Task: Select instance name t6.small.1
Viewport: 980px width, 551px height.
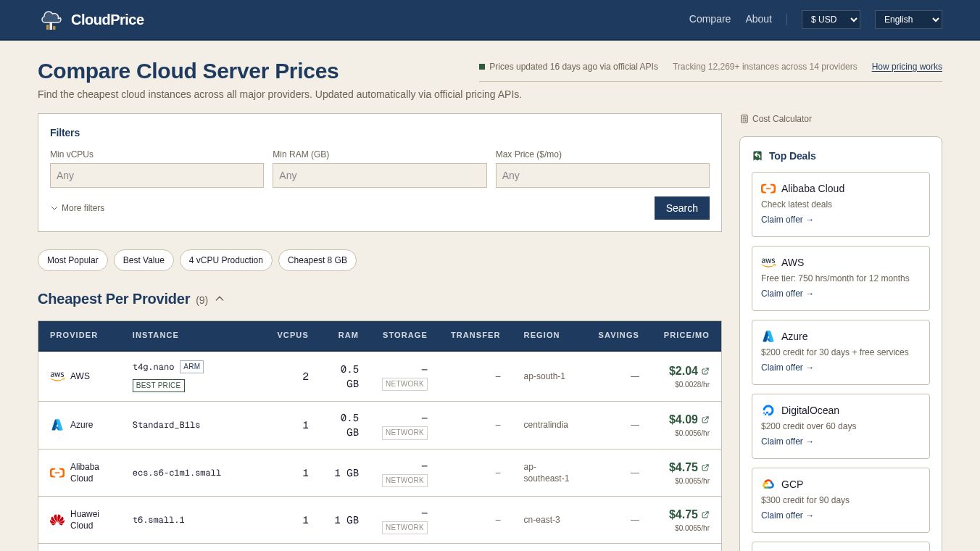Action: click(159, 520)
